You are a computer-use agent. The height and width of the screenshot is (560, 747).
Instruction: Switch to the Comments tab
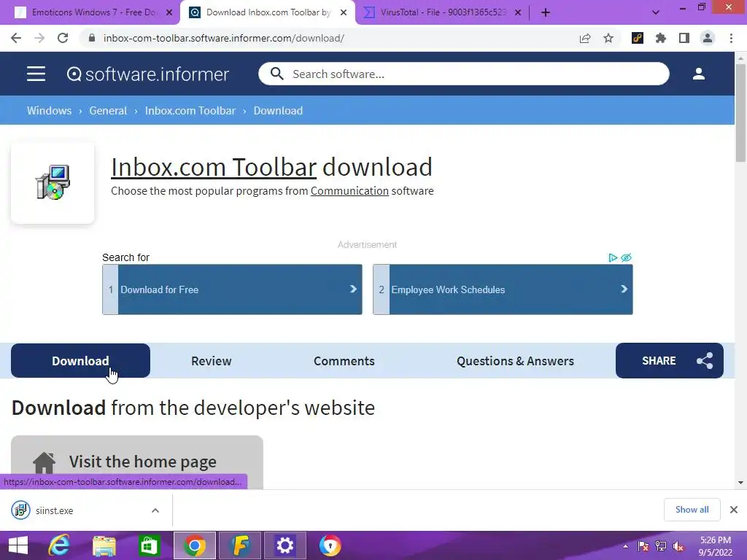point(344,361)
